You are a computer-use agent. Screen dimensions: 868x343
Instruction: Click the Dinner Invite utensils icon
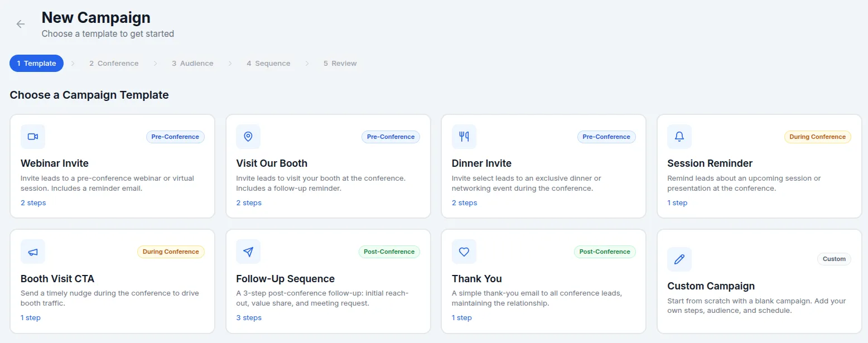pos(464,137)
